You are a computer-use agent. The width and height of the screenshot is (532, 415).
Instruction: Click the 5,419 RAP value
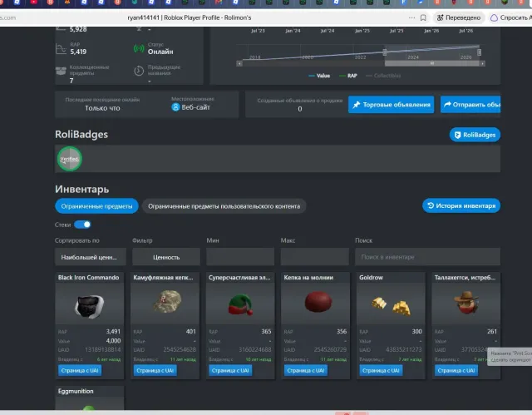[78, 52]
